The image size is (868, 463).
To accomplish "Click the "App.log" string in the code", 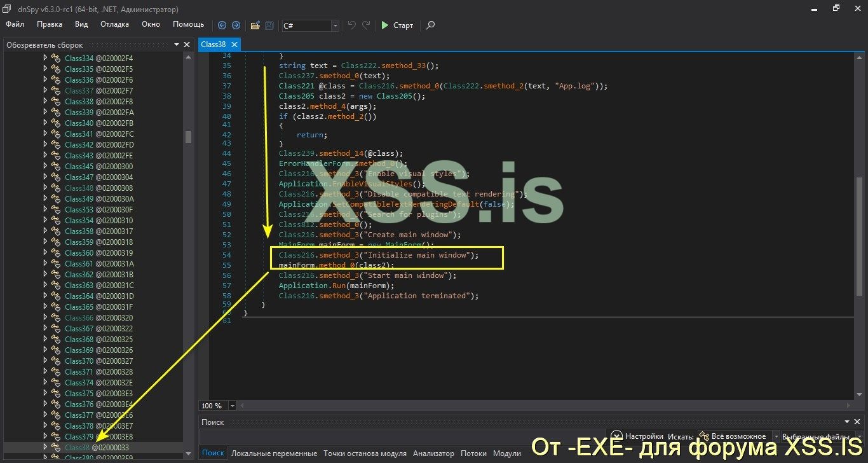I will (x=576, y=86).
